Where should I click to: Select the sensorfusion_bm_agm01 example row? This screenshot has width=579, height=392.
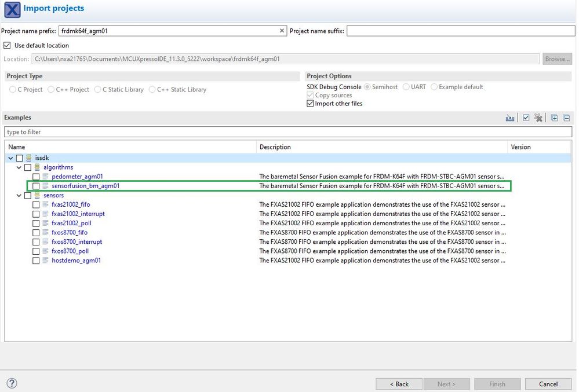coord(269,186)
